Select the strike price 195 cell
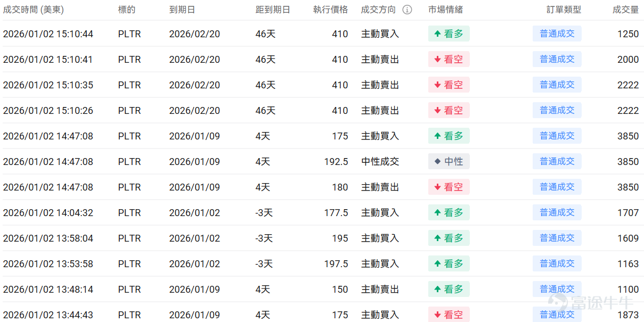 point(340,238)
